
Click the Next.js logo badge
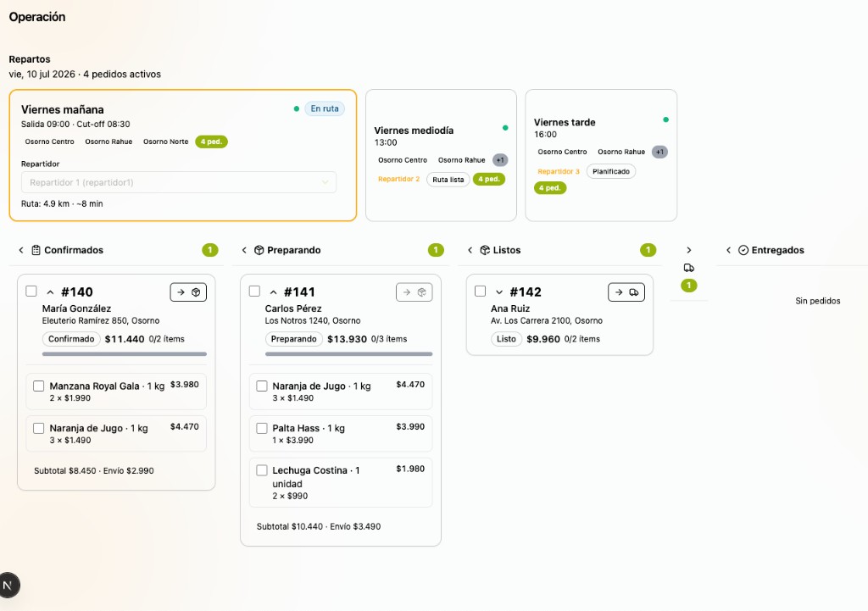pyautogui.click(x=8, y=585)
